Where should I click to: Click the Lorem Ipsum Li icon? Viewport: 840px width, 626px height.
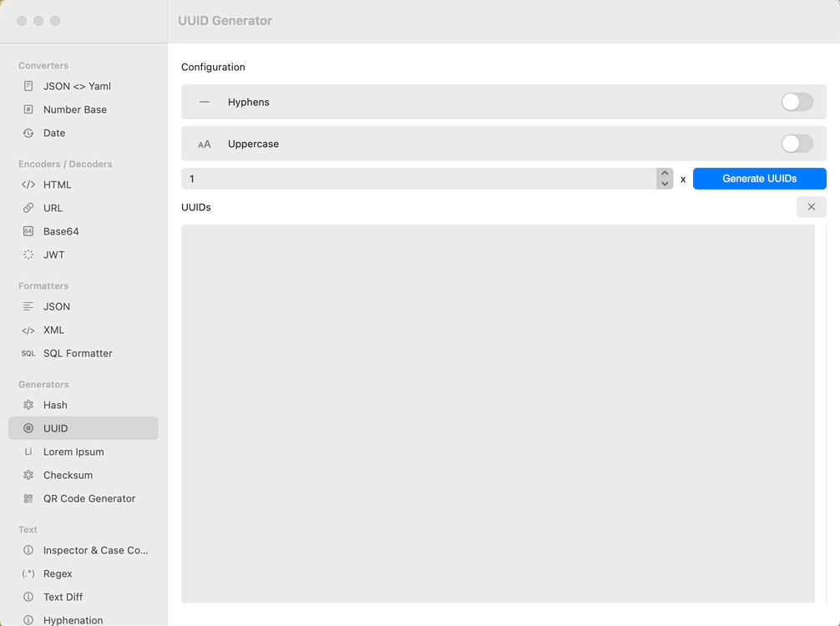[x=28, y=452]
